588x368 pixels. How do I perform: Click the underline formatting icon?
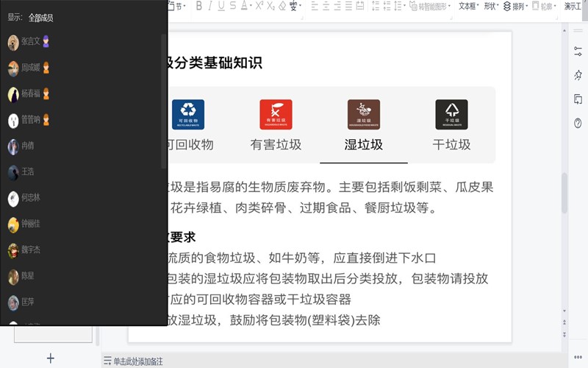[x=221, y=6]
